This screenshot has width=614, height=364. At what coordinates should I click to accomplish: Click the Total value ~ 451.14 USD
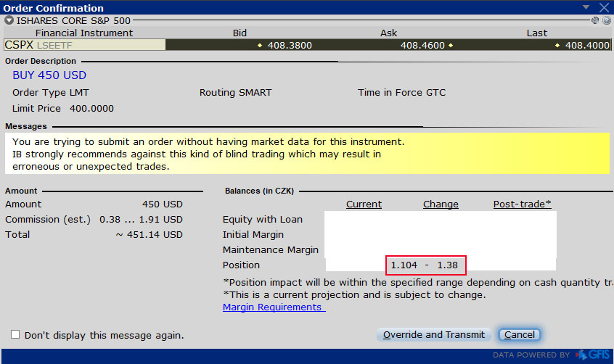(x=150, y=235)
